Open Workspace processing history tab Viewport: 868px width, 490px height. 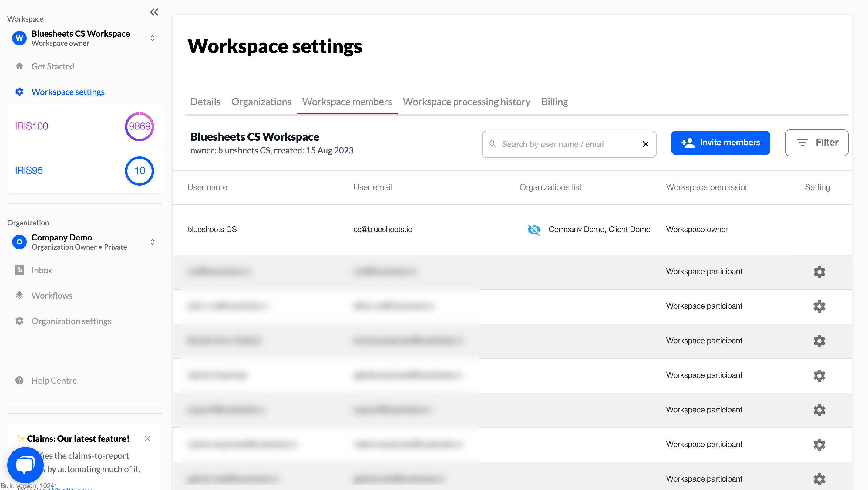(x=466, y=102)
